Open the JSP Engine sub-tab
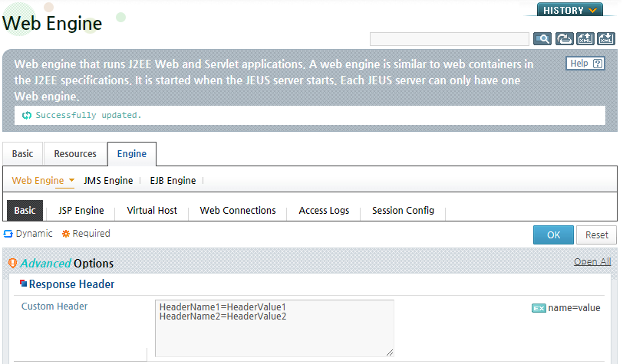The image size is (623, 364). point(81,211)
